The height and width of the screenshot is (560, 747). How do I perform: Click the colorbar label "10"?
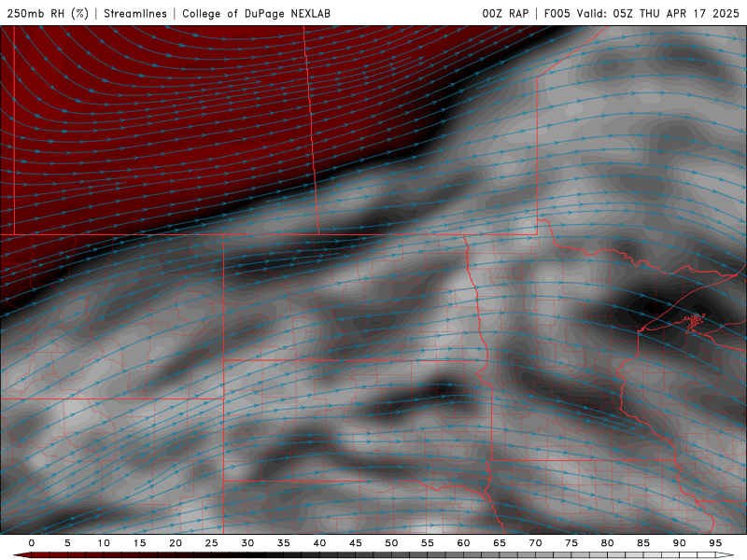104,543
